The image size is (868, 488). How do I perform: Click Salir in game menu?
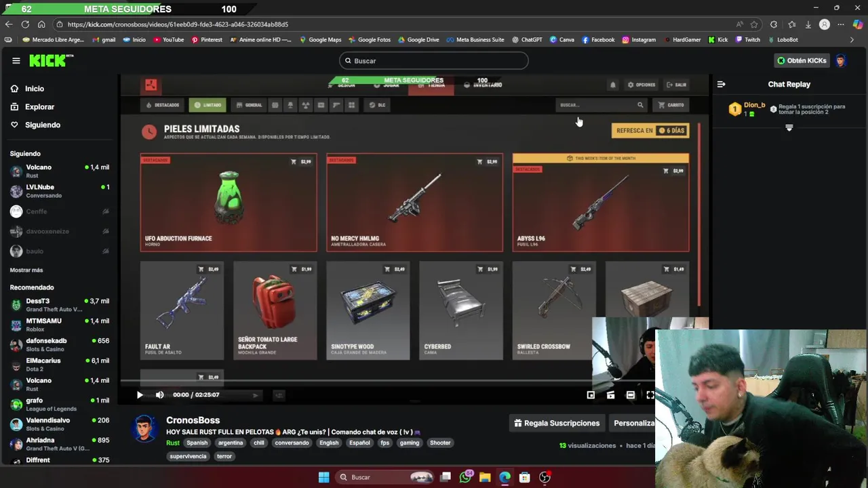676,85
